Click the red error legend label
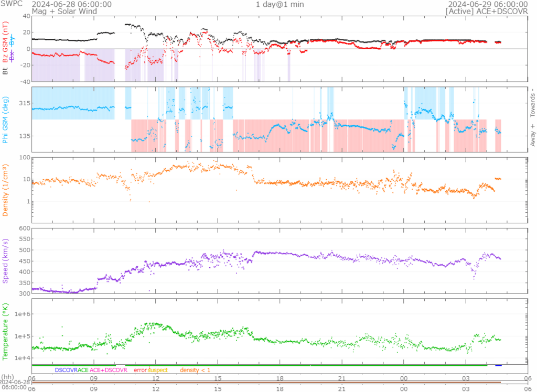537x392 pixels. [140, 370]
